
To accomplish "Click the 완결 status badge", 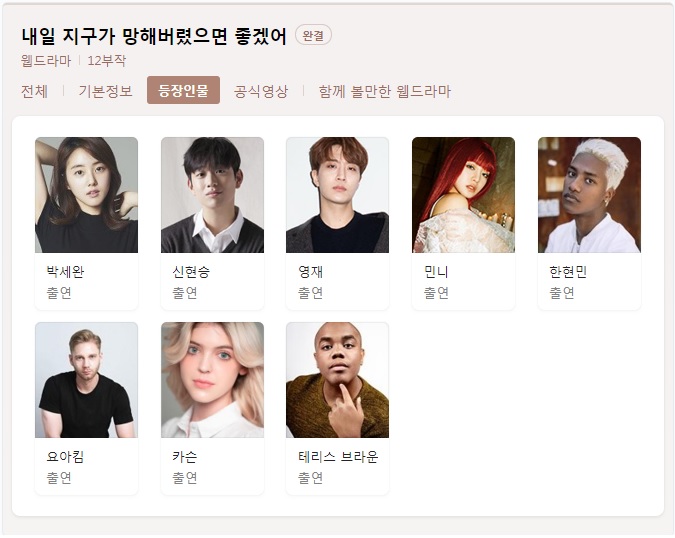I will click(x=313, y=35).
